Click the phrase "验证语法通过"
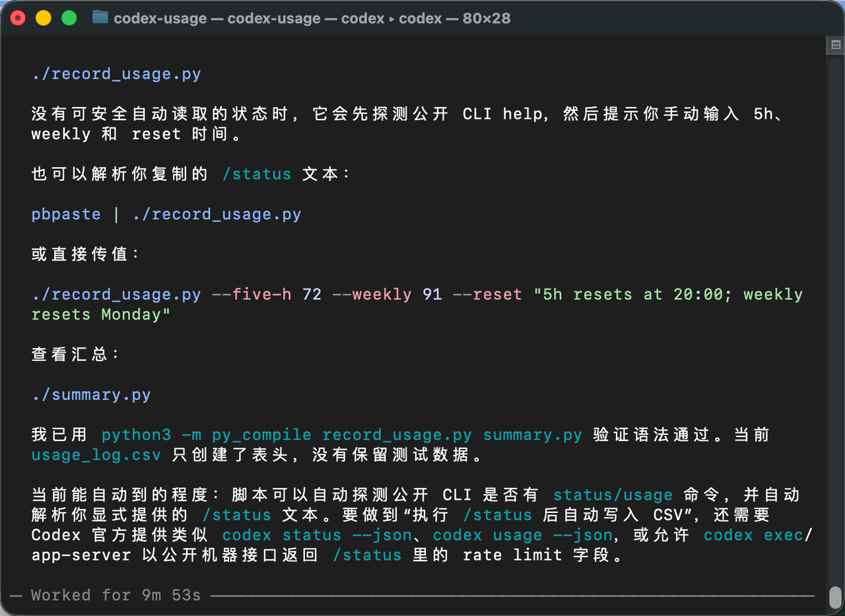Image resolution: width=845 pixels, height=616 pixels. (651, 435)
